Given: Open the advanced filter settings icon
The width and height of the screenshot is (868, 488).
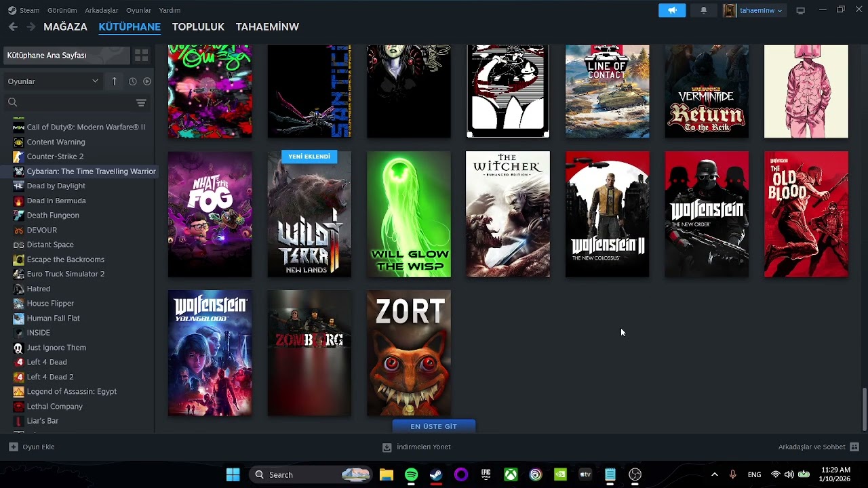Looking at the screenshot, I should [141, 102].
